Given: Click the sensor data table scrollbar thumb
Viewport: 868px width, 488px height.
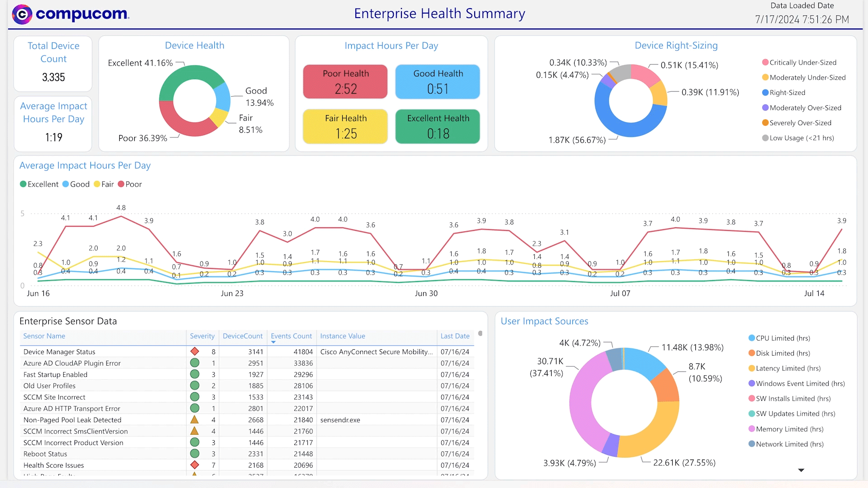Looking at the screenshot, I should click(480, 333).
